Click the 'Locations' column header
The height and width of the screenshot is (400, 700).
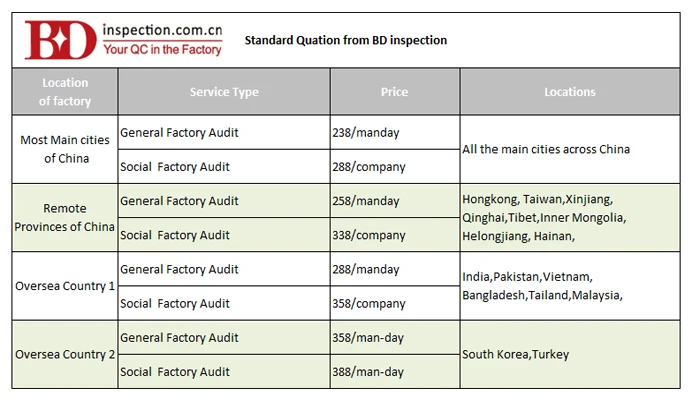click(x=570, y=92)
